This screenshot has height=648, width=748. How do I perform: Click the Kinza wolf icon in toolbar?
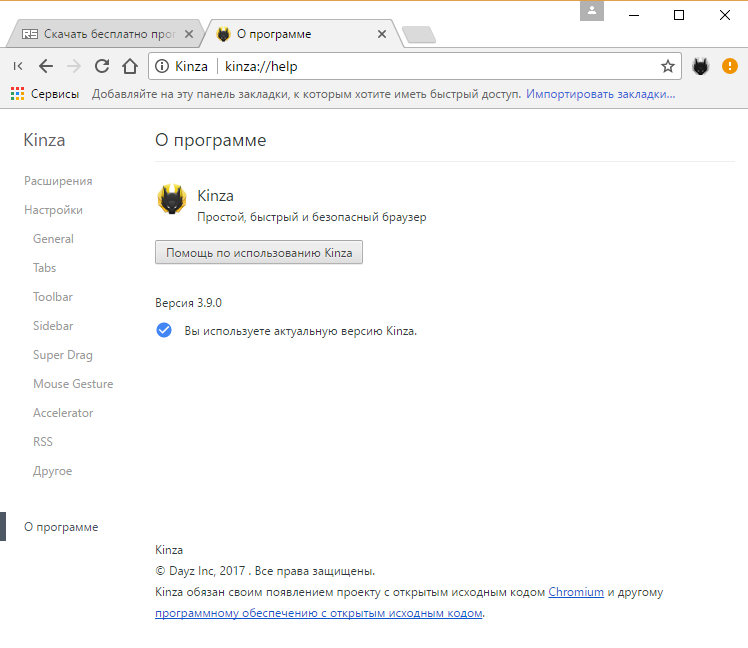[x=701, y=67]
